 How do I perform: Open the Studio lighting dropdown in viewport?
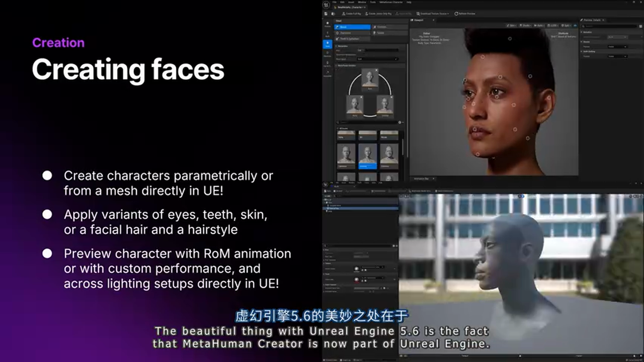526,25
